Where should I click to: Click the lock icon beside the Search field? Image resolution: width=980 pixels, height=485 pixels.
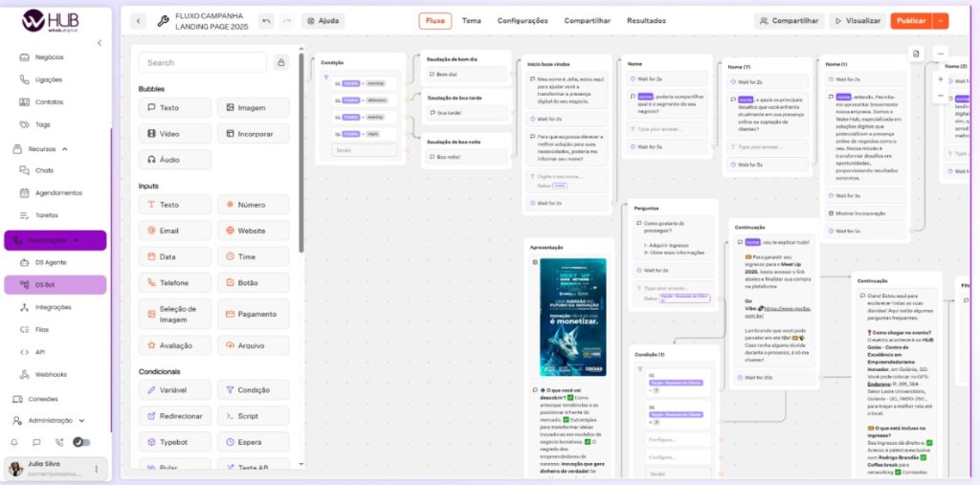[281, 62]
